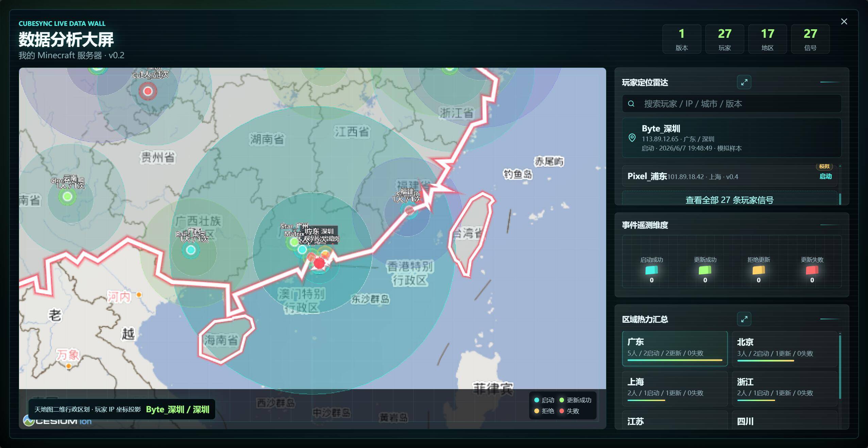Screen dimensions: 868x448
Task: Select the 广东 region card
Action: point(674,349)
